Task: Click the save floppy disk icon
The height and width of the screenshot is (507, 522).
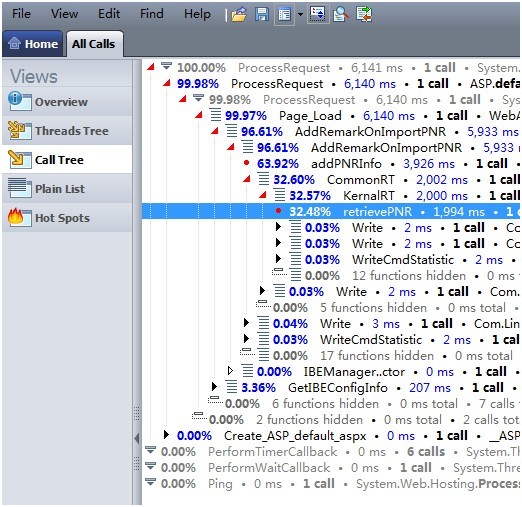Action: pyautogui.click(x=262, y=14)
